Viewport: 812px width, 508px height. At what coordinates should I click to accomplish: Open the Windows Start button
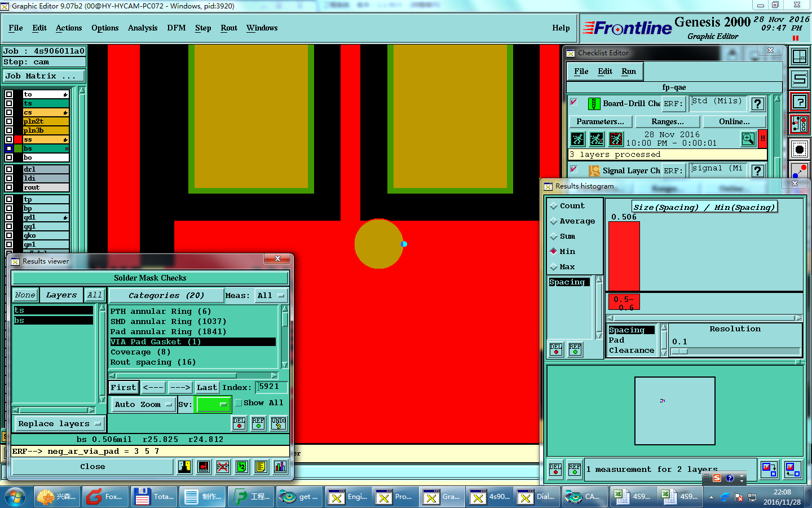click(15, 497)
